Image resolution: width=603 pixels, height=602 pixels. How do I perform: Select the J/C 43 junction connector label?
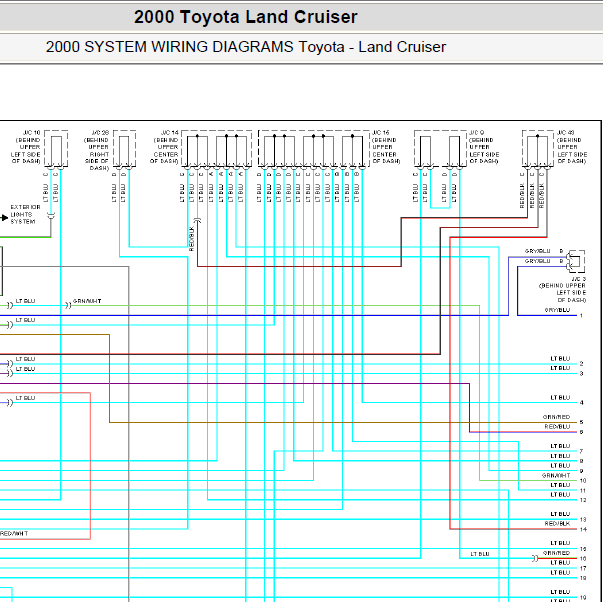[572, 147]
